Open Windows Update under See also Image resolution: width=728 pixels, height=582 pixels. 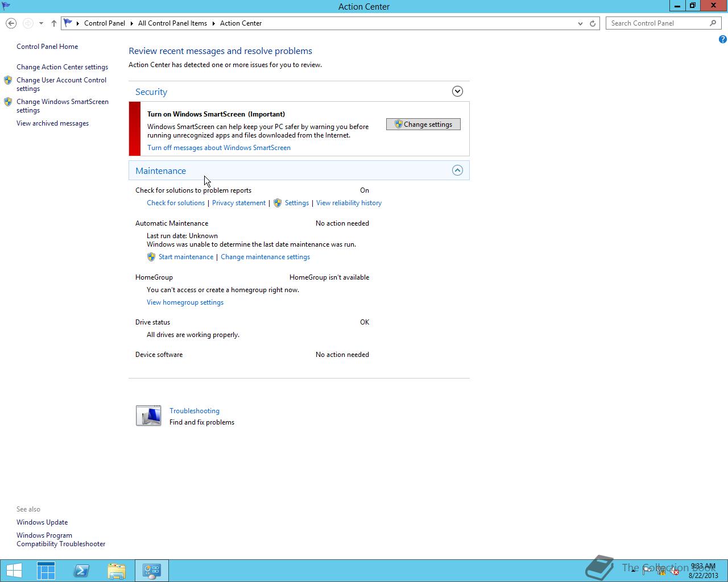point(42,522)
